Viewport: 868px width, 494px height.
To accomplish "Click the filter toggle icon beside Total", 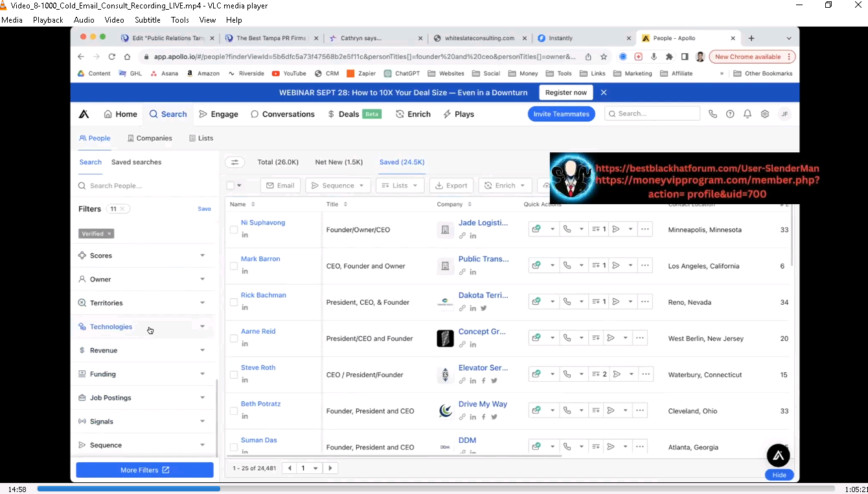I will tap(234, 162).
